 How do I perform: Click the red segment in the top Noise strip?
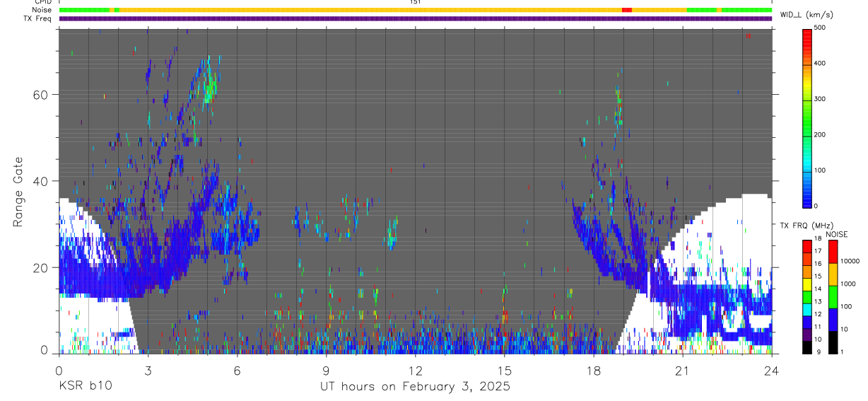626,10
